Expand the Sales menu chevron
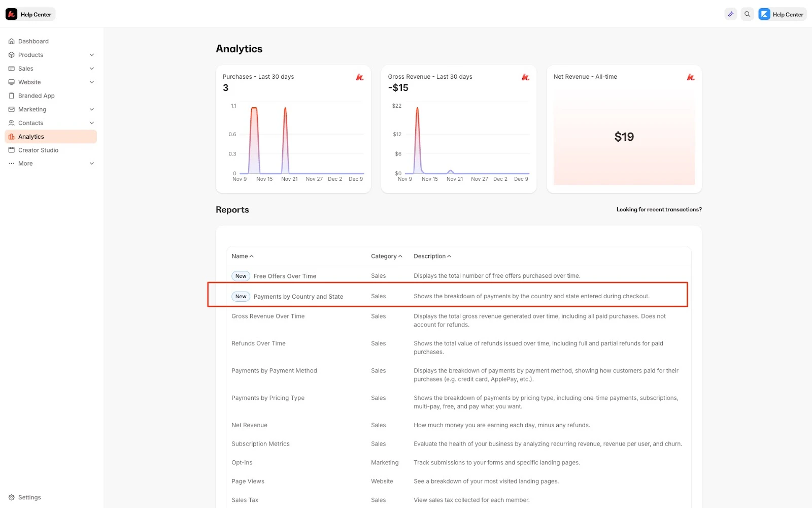Image resolution: width=812 pixels, height=508 pixels. (92, 69)
